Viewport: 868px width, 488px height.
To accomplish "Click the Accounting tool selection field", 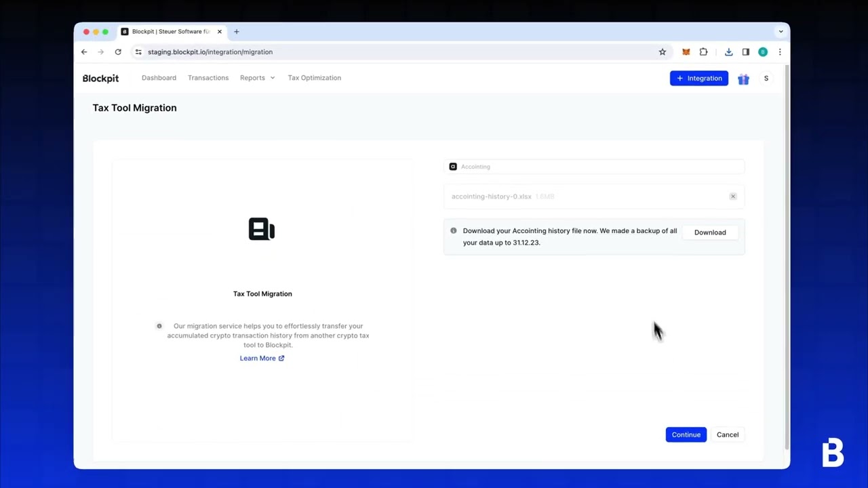I will point(594,166).
